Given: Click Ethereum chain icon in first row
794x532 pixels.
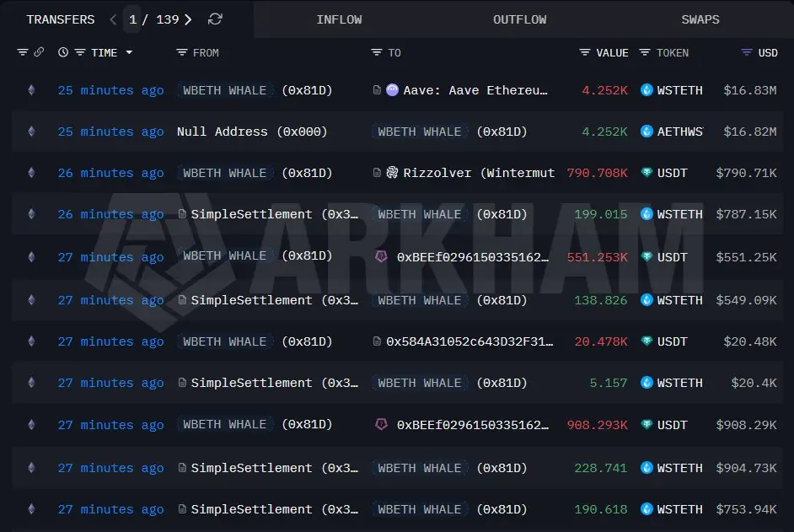Looking at the screenshot, I should click(x=31, y=90).
